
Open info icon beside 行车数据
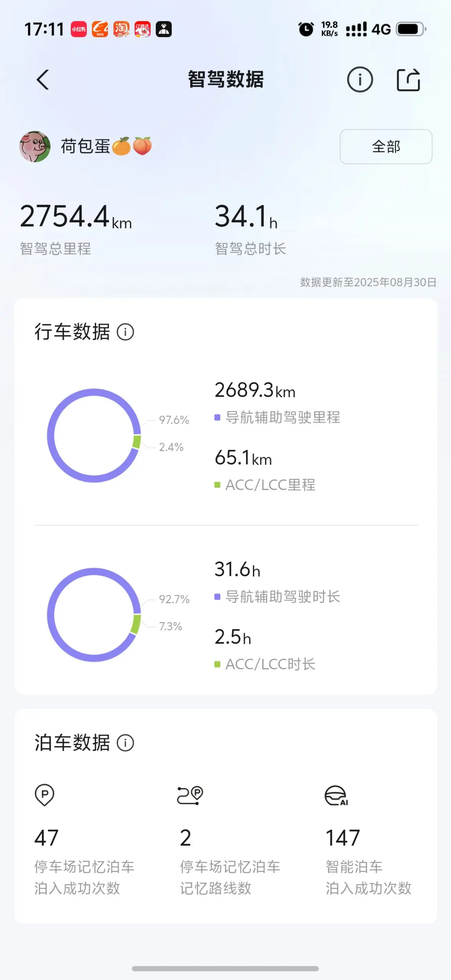125,332
